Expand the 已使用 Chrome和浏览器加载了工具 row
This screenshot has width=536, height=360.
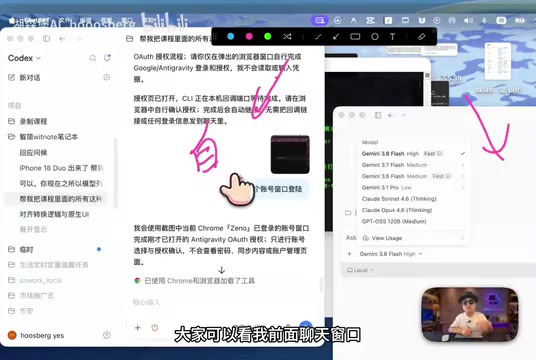pos(195,281)
